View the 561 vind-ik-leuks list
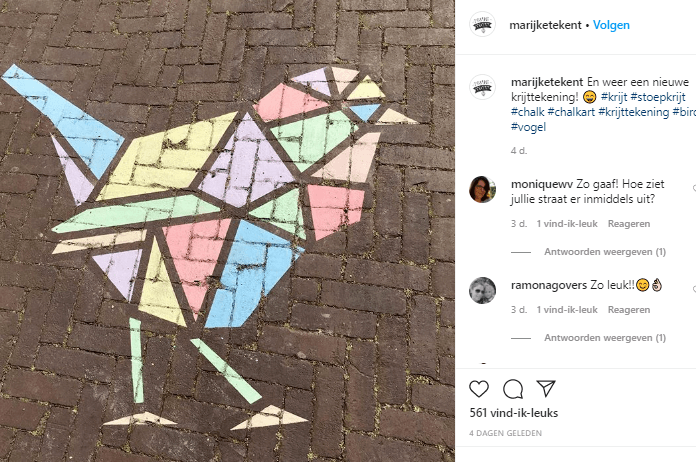Viewport: 696px width, 462px height. pyautogui.click(x=514, y=413)
